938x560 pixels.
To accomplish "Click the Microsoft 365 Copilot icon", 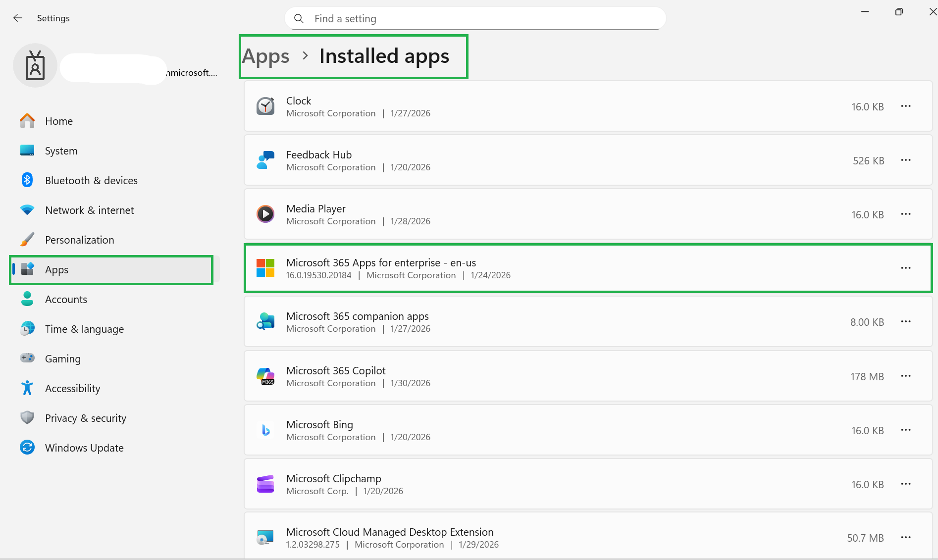I will click(x=265, y=376).
